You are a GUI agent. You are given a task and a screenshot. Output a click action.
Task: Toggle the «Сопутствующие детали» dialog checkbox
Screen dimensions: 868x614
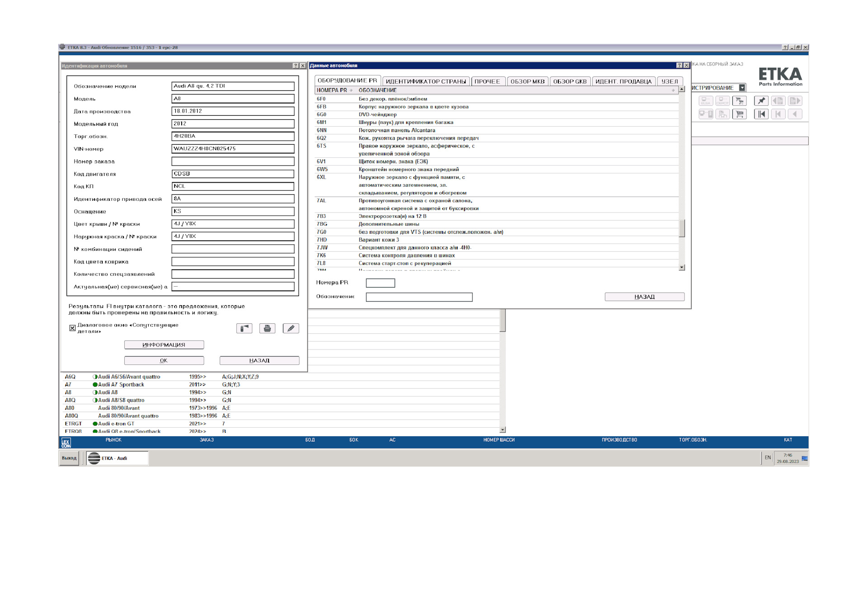pyautogui.click(x=72, y=328)
